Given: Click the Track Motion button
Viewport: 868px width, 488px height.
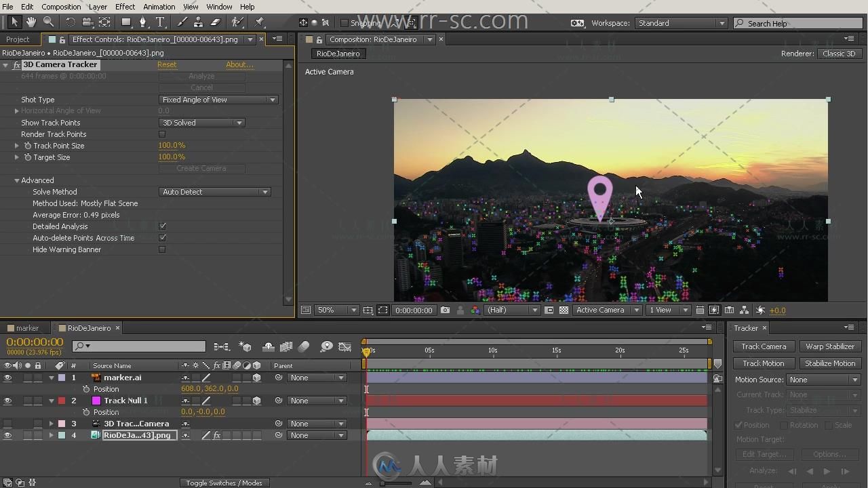Looking at the screenshot, I should [764, 363].
